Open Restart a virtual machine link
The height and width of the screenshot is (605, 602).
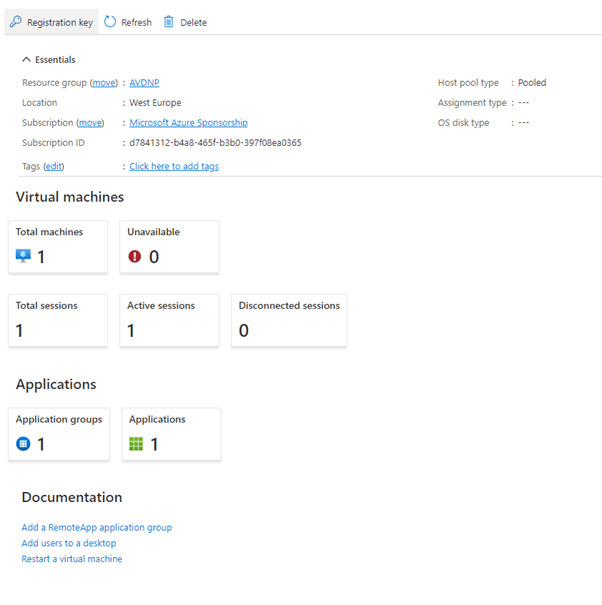tap(72, 559)
